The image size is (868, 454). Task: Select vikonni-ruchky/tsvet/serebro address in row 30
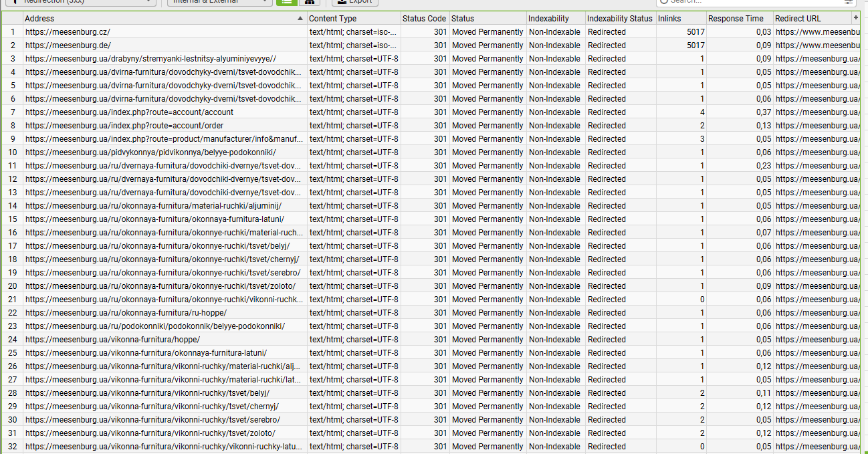[x=152, y=420]
